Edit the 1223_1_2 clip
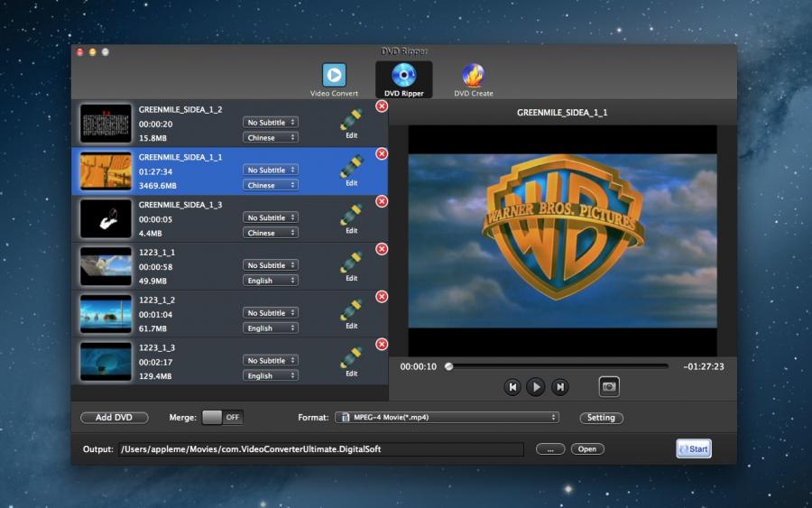 pyautogui.click(x=351, y=314)
